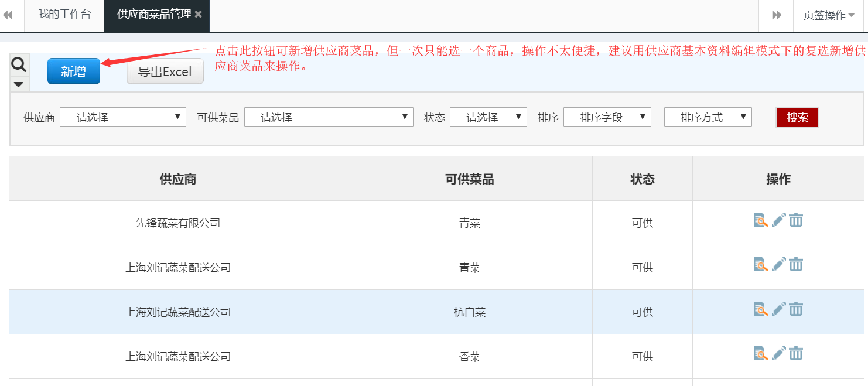Click the red 搜索 button
Screen dimensions: 868x386
(797, 117)
